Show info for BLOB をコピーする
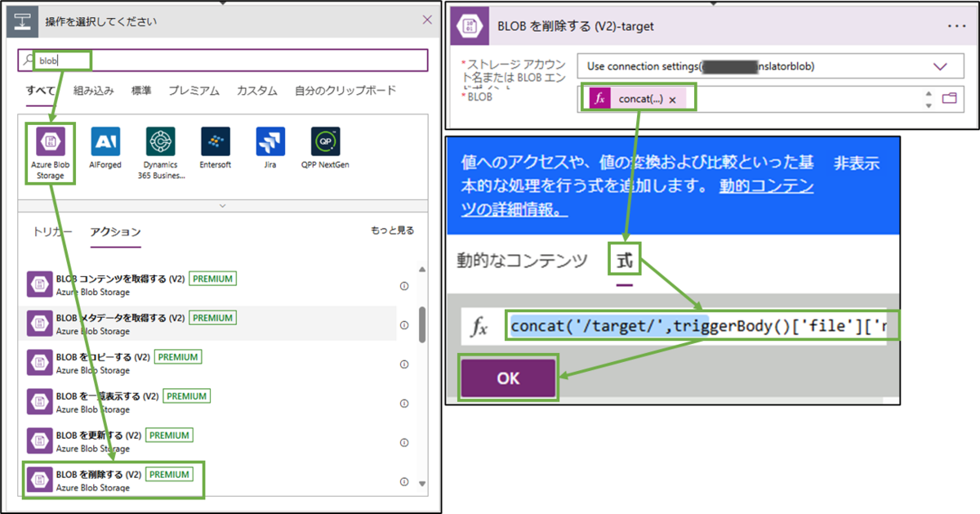 (x=404, y=364)
